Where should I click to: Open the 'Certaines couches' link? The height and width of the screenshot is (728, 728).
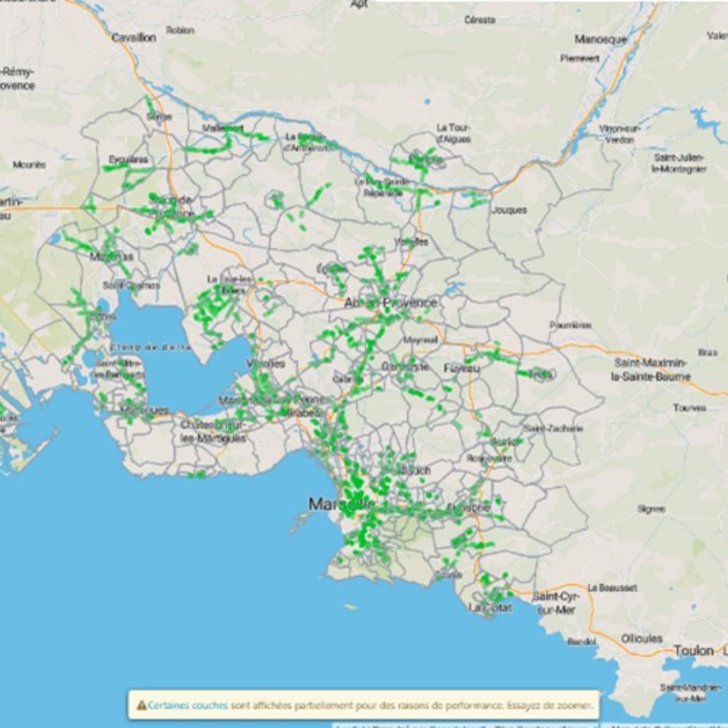(188, 705)
